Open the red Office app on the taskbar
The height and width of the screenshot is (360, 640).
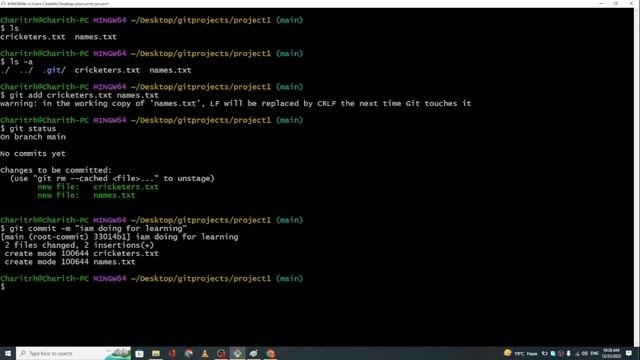click(x=172, y=353)
